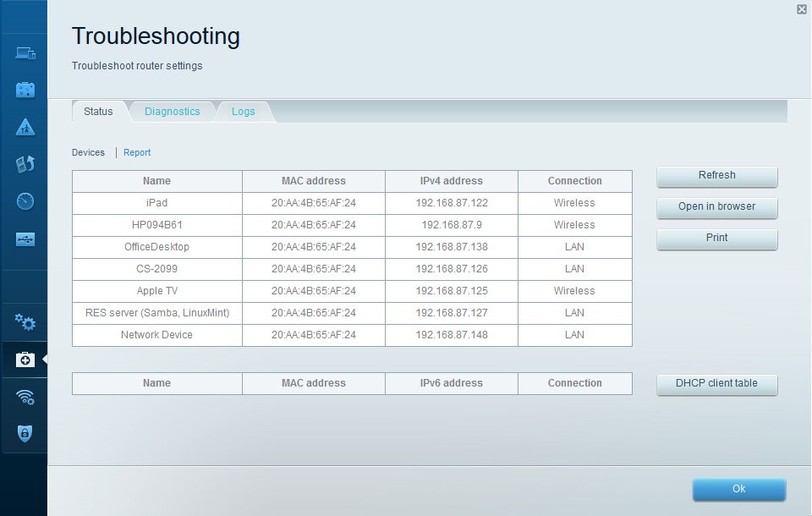Image resolution: width=812 pixels, height=516 pixels.
Task: Click the LAN connection in the CS-2099 row
Action: click(x=574, y=269)
